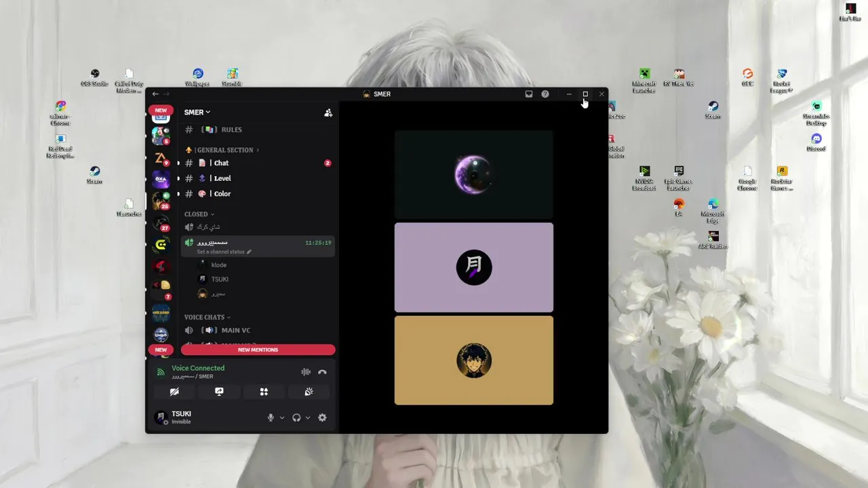Disconnect from the voice call

coord(322,372)
